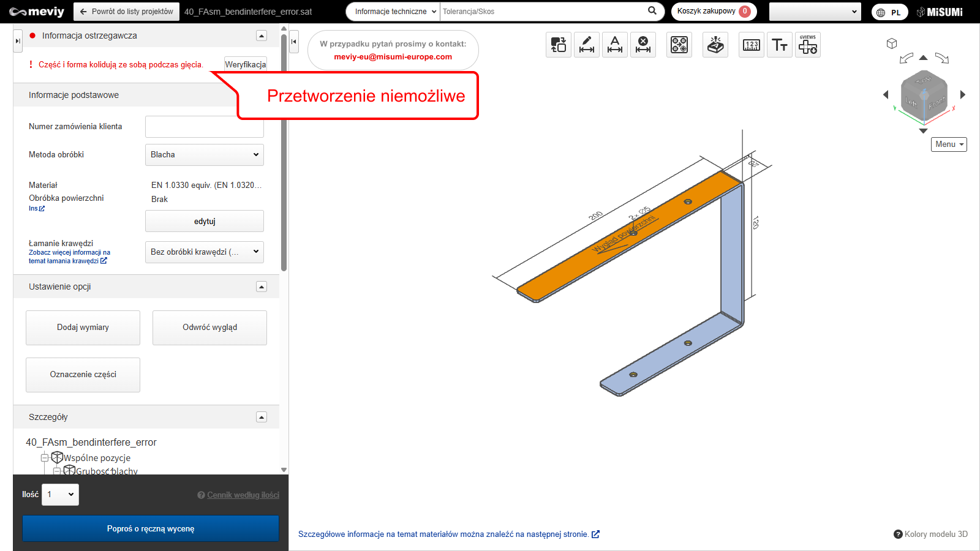Click the Poproś o ręczną wycenę button

151,528
